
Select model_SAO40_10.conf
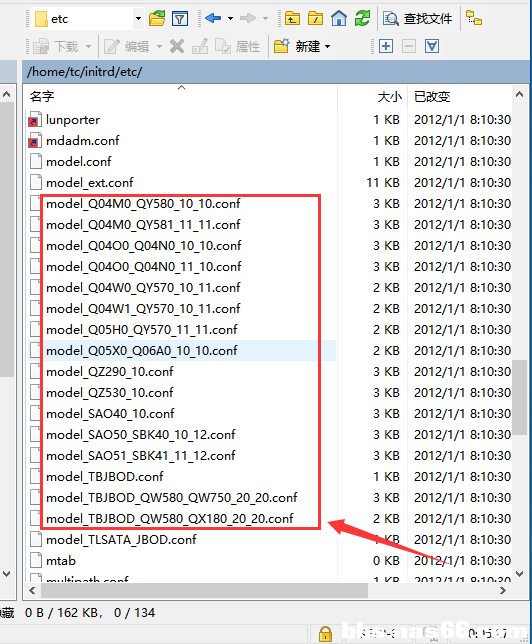point(110,413)
